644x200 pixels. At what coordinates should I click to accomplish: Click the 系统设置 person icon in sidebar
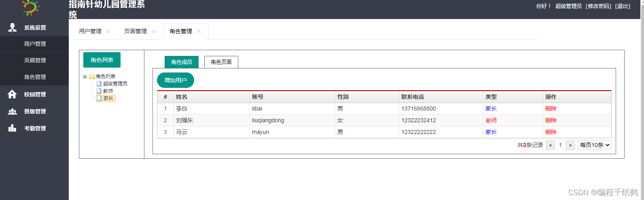click(13, 28)
